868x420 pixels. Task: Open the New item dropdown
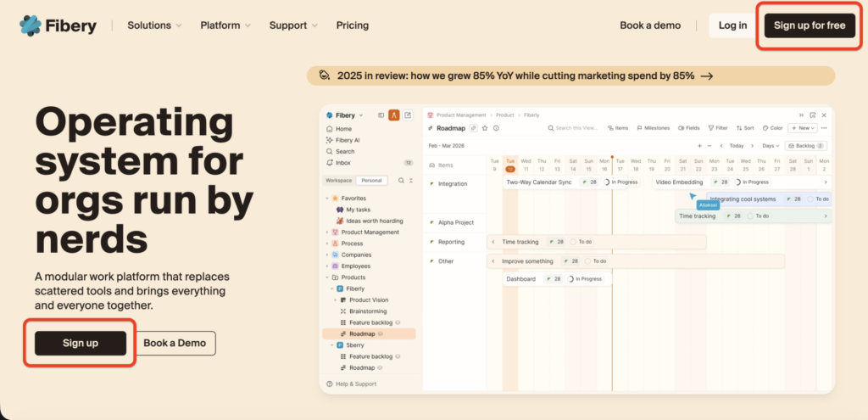802,128
